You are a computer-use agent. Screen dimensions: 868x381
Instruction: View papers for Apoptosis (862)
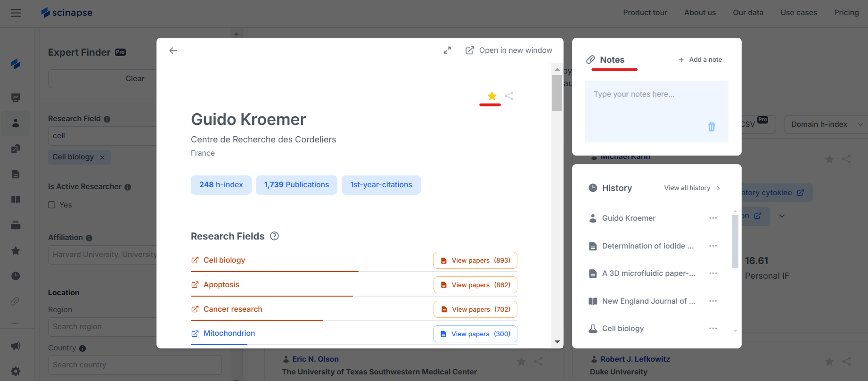[475, 285]
